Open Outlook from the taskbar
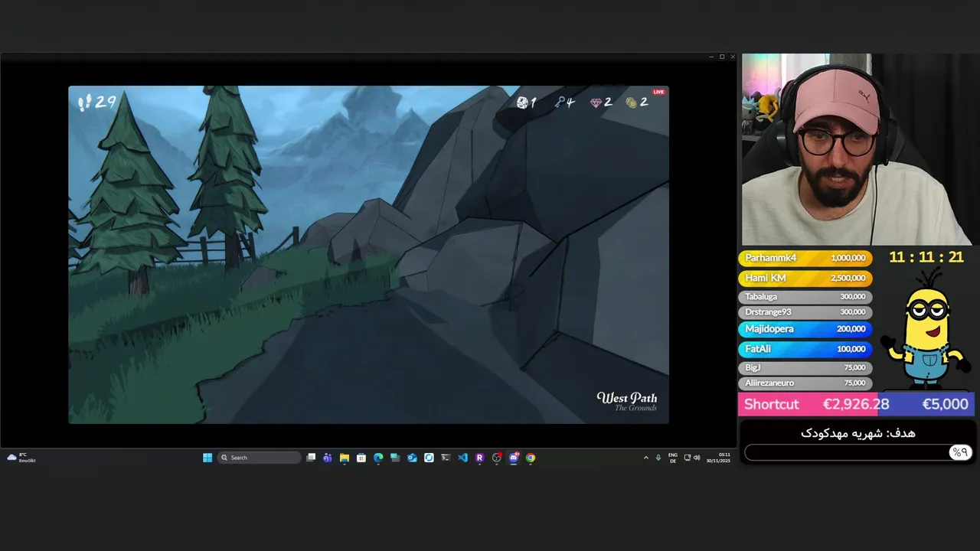Viewport: 980px width, 551px height. click(412, 458)
